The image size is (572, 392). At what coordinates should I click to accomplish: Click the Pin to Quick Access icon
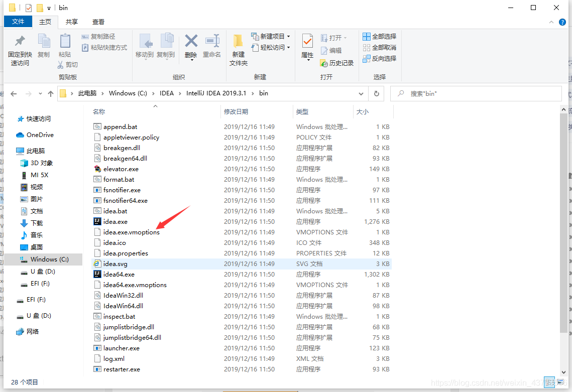pos(20,41)
